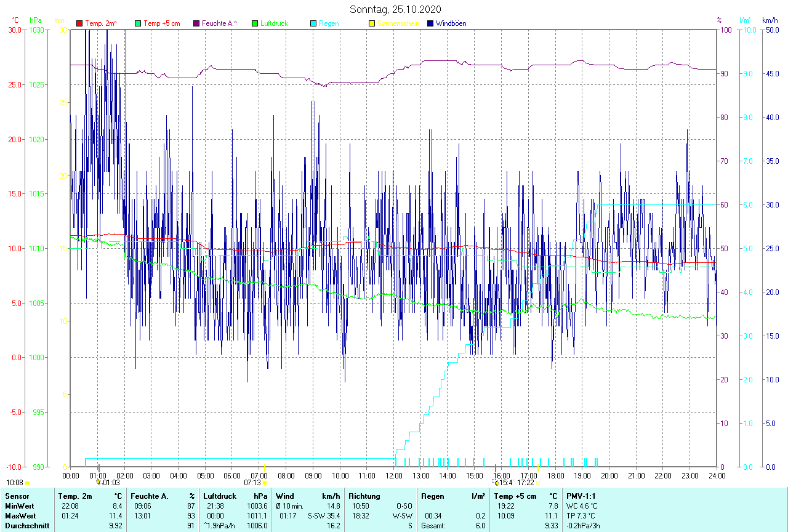The width and height of the screenshot is (788, 532).
Task: Click the dew point value 'TP 7.3 °C'
Action: click(x=581, y=515)
